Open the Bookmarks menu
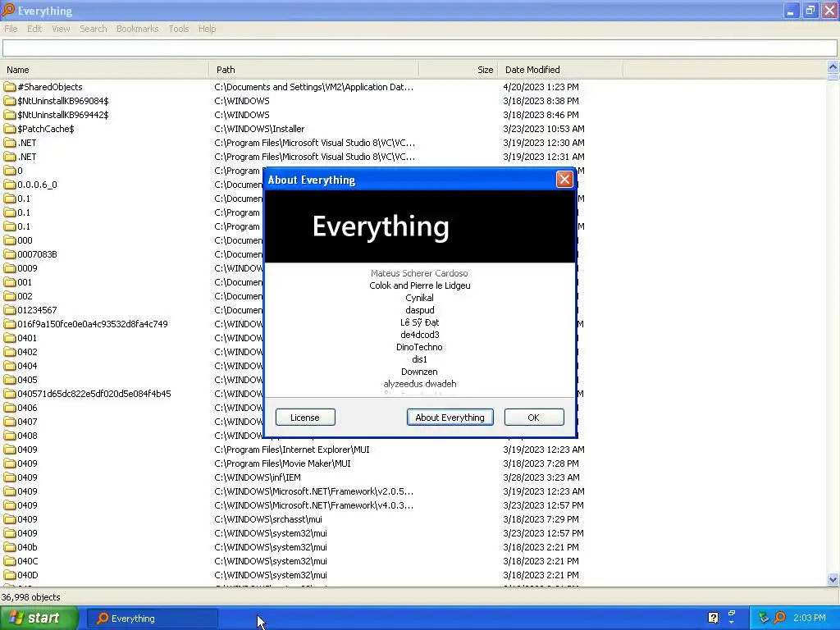The width and height of the screenshot is (840, 630). pos(137,29)
